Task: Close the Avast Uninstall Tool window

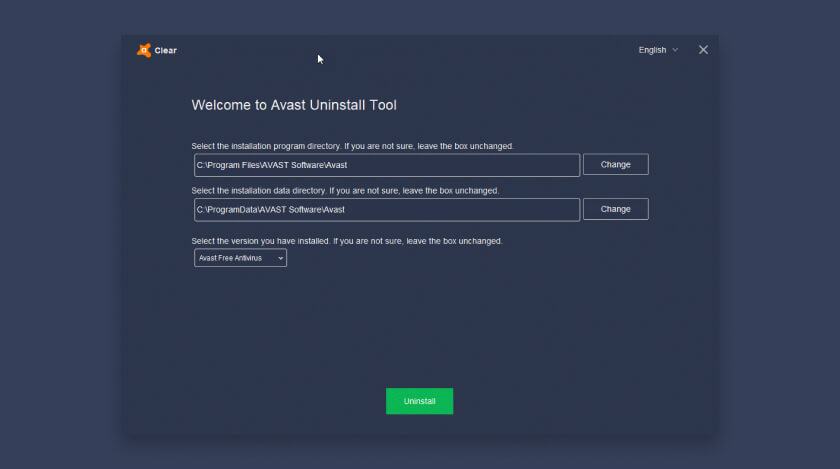Action: coord(703,50)
